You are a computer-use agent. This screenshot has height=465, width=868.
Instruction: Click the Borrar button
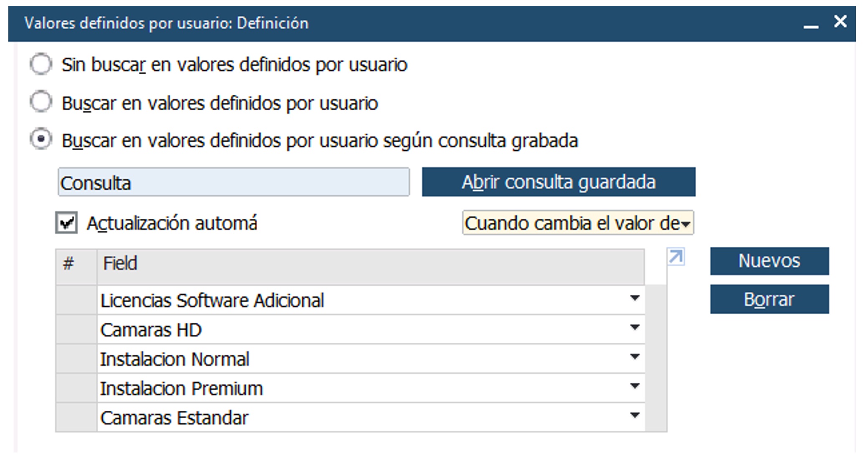click(769, 299)
